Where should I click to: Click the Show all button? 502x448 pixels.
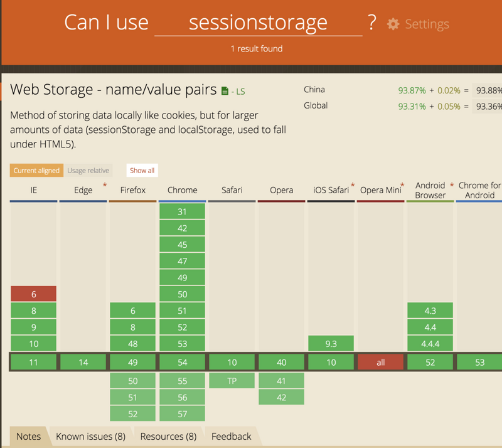coord(142,171)
